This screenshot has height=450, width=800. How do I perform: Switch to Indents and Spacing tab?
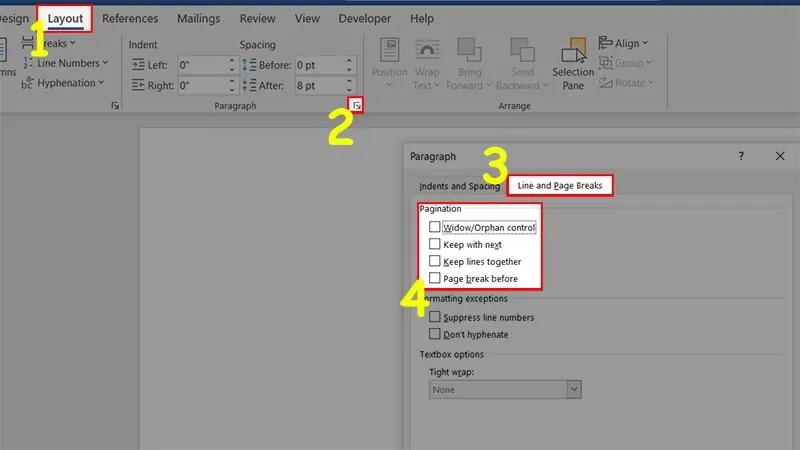click(459, 186)
